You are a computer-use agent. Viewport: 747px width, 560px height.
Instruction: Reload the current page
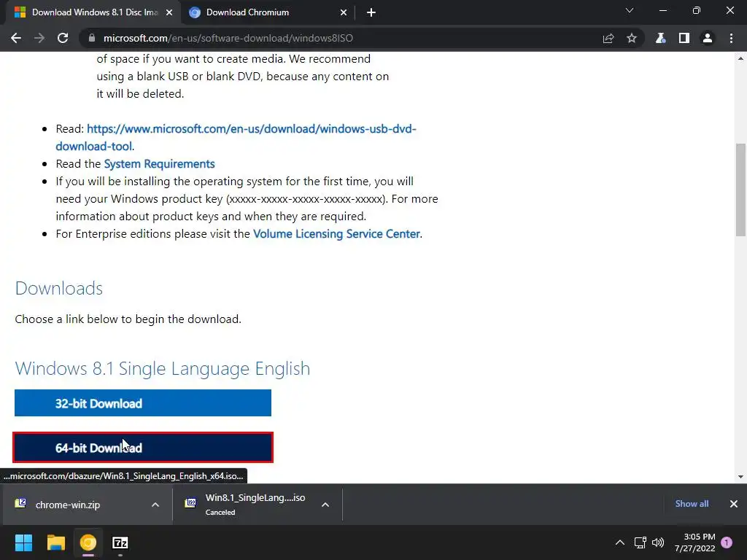(63, 38)
